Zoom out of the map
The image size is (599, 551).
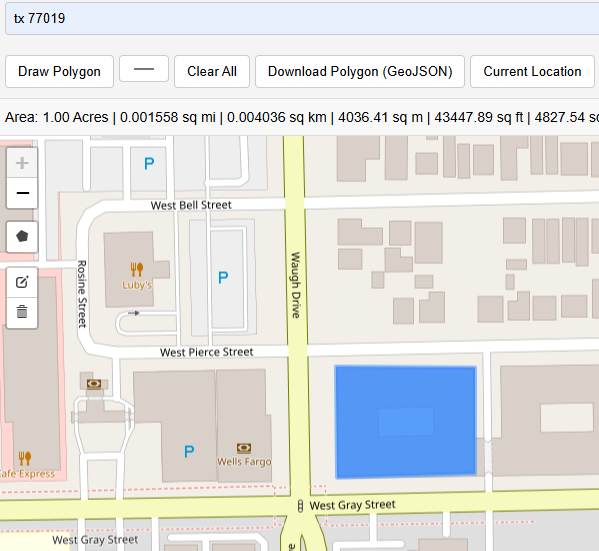(x=22, y=193)
